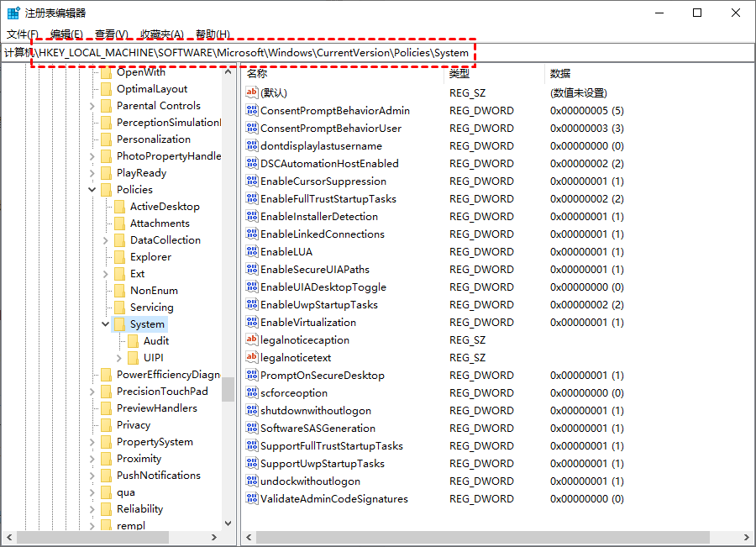The height and width of the screenshot is (547, 756).
Task: Click the DWORD icon beside undockwithoutlogon
Action: coord(252,481)
